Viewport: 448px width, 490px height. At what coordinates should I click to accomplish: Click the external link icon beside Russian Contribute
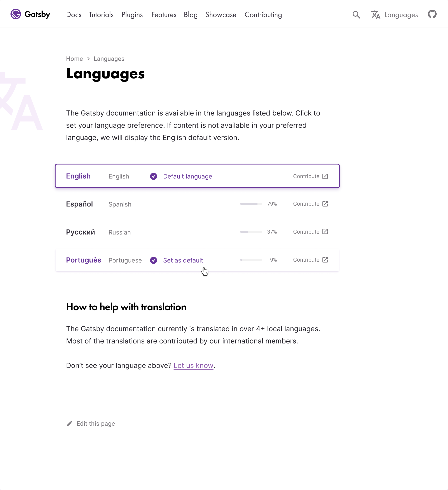coord(325,232)
